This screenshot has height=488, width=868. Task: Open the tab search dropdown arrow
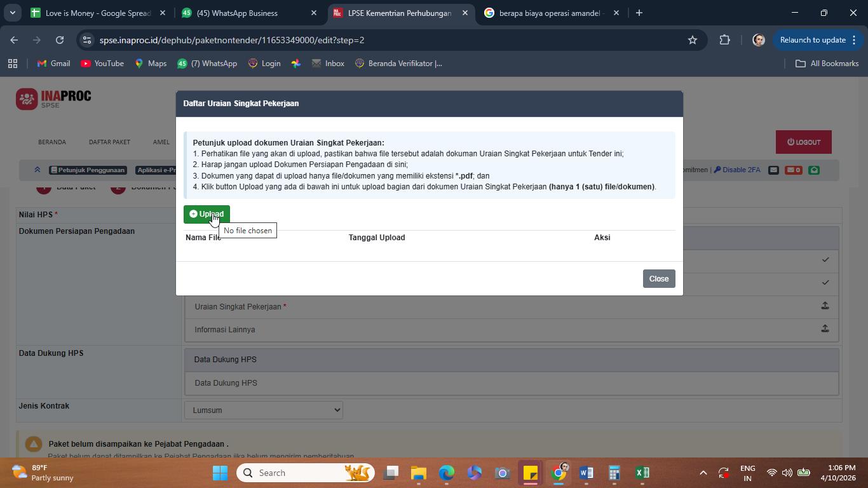pyautogui.click(x=12, y=13)
